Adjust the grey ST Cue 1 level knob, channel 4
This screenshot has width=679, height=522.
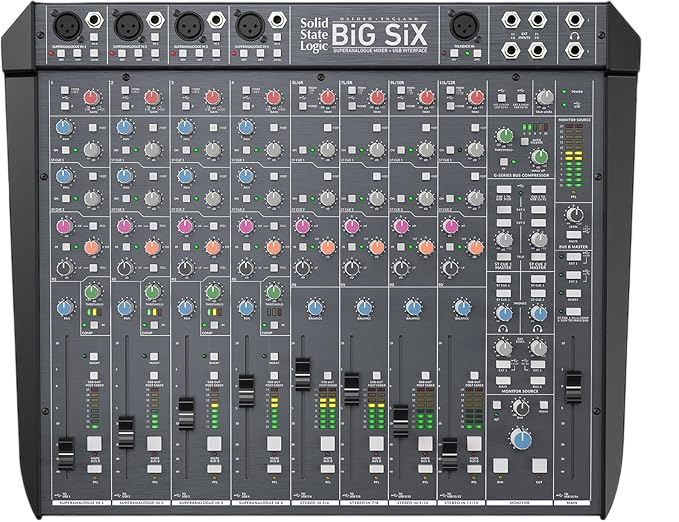(273, 149)
